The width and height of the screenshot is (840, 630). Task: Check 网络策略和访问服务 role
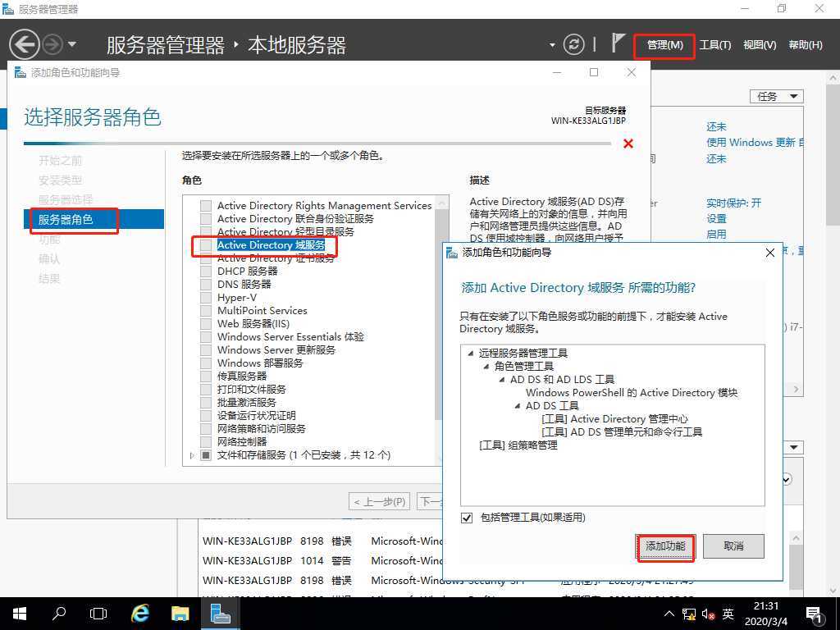tap(206, 428)
